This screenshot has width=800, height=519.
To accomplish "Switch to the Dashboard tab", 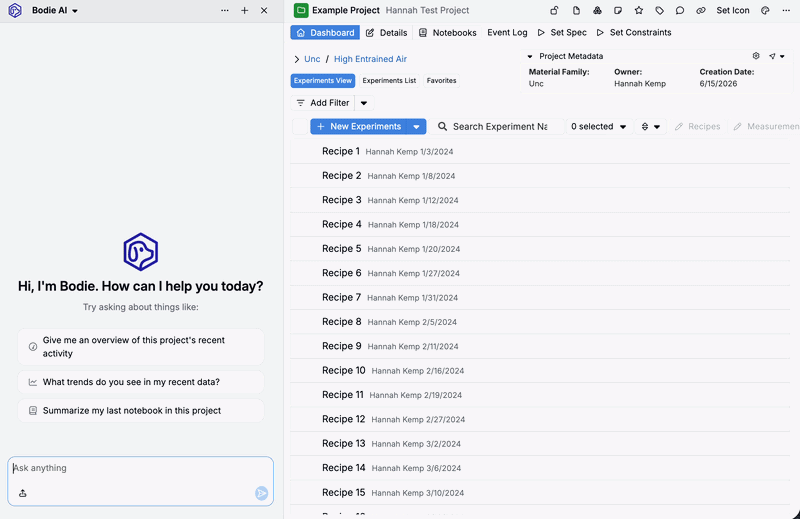I will coord(325,33).
